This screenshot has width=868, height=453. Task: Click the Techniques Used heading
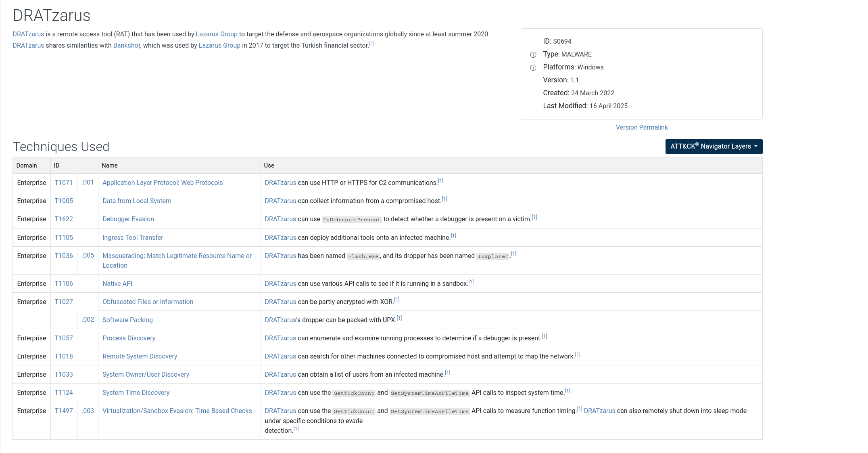[61, 146]
